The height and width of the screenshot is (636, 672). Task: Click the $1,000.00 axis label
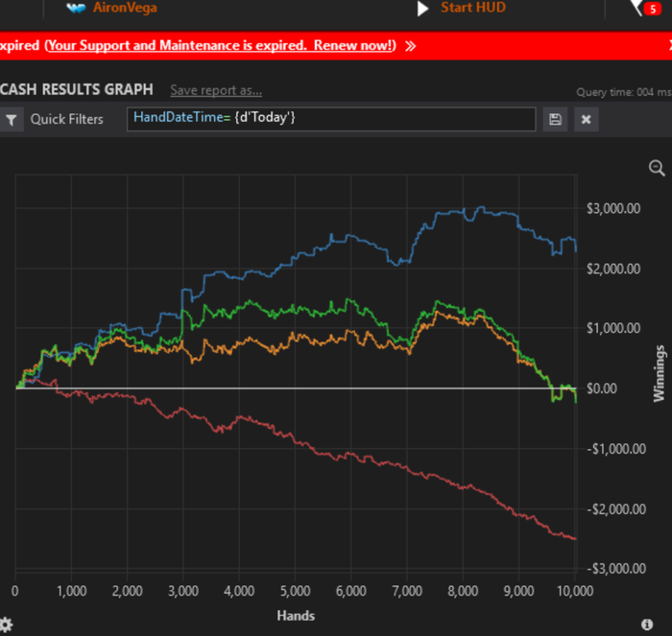(613, 328)
